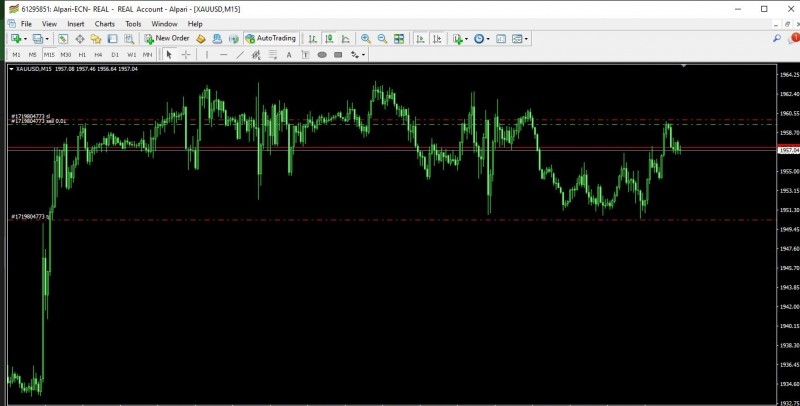Expand the profiles dropdown arrow
The image size is (800, 406).
click(47, 39)
